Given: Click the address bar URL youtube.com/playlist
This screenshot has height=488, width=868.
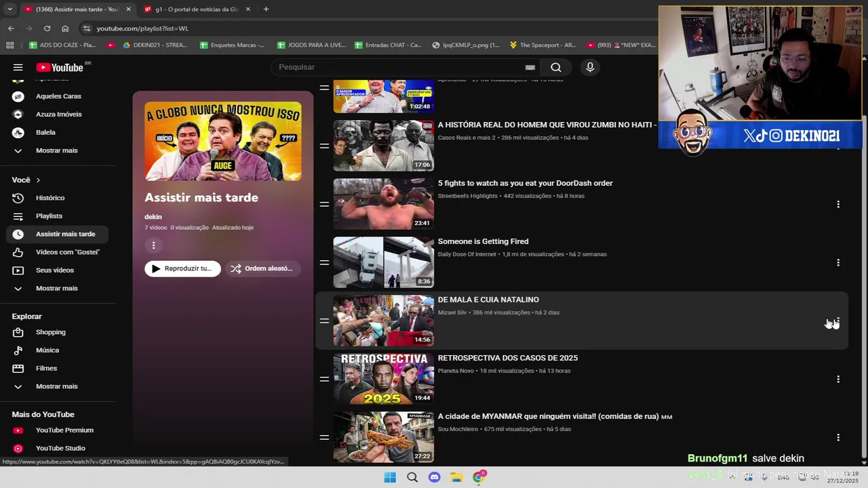Looking at the screenshot, I should point(142,28).
